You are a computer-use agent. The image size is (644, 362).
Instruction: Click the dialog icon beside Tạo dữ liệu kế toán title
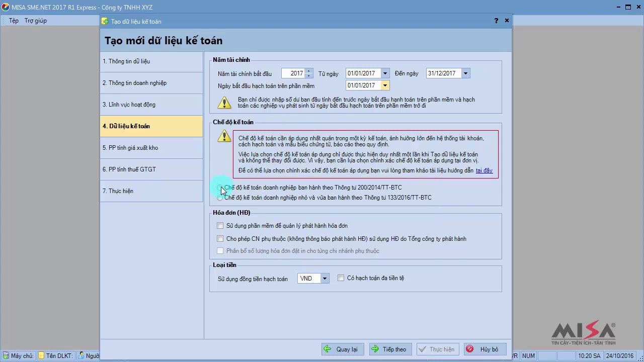[105, 21]
